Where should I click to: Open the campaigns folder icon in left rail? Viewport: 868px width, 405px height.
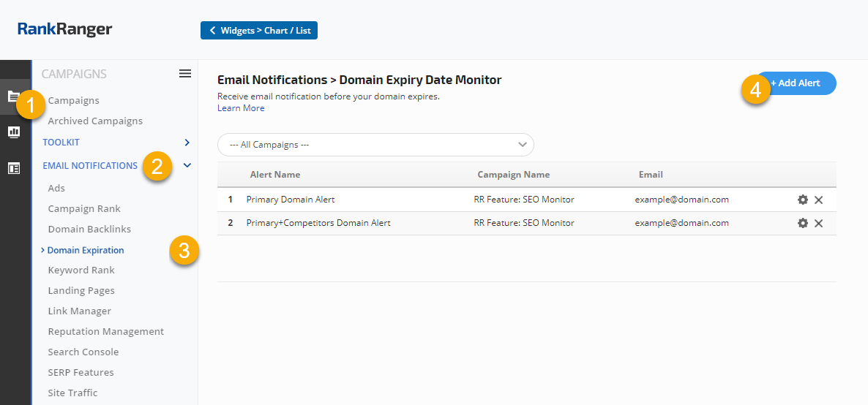(x=12, y=96)
